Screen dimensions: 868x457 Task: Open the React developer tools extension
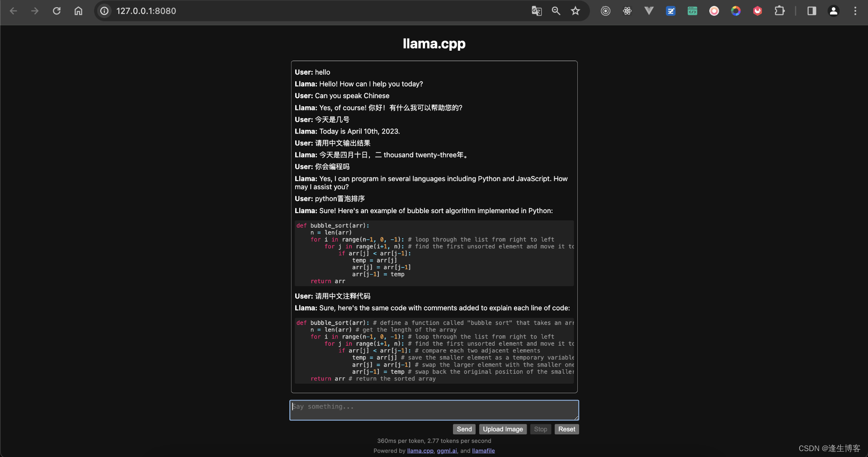coord(627,11)
